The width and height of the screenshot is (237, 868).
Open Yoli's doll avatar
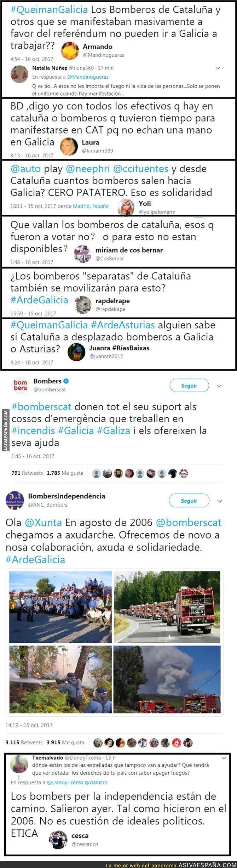pyautogui.click(x=126, y=207)
